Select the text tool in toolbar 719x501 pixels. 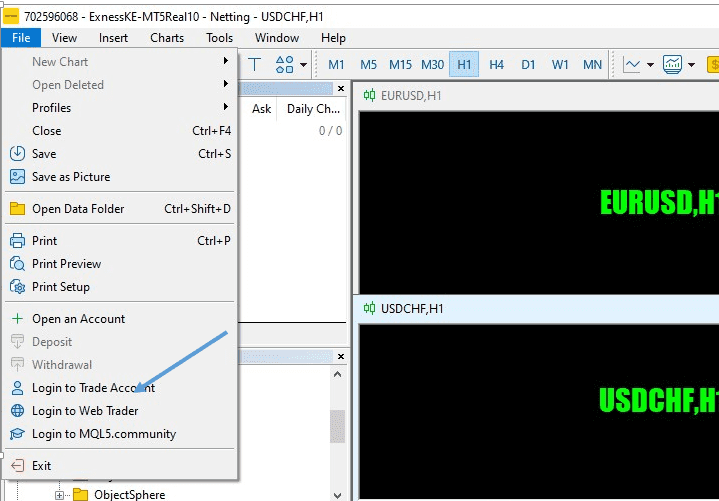click(254, 65)
